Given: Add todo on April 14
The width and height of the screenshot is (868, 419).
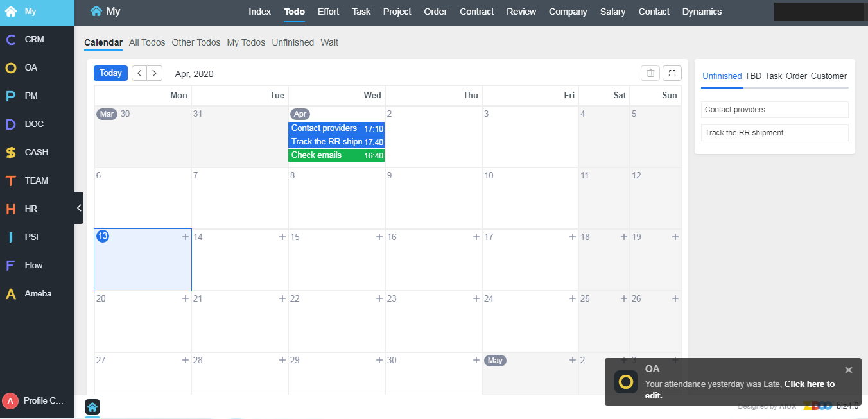Looking at the screenshot, I should [x=282, y=237].
